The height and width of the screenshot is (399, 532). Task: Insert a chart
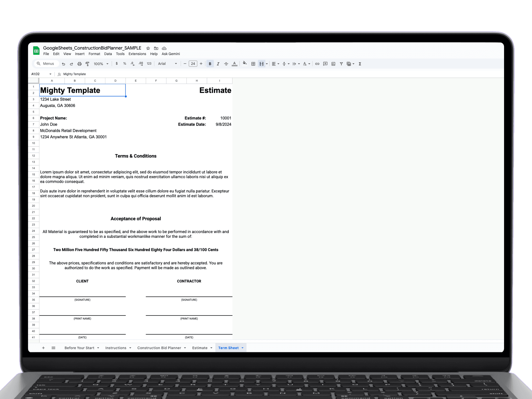coord(333,64)
